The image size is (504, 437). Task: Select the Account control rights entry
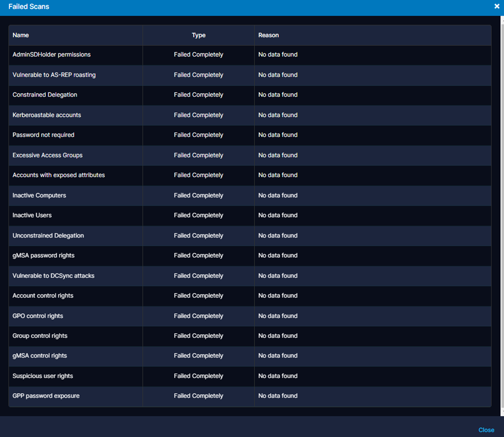coord(76,296)
